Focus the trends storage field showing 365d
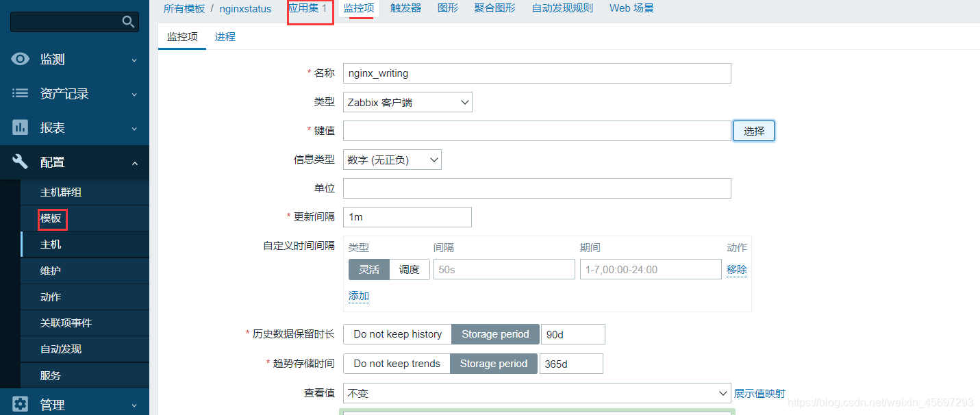The width and height of the screenshot is (980, 415). point(571,364)
